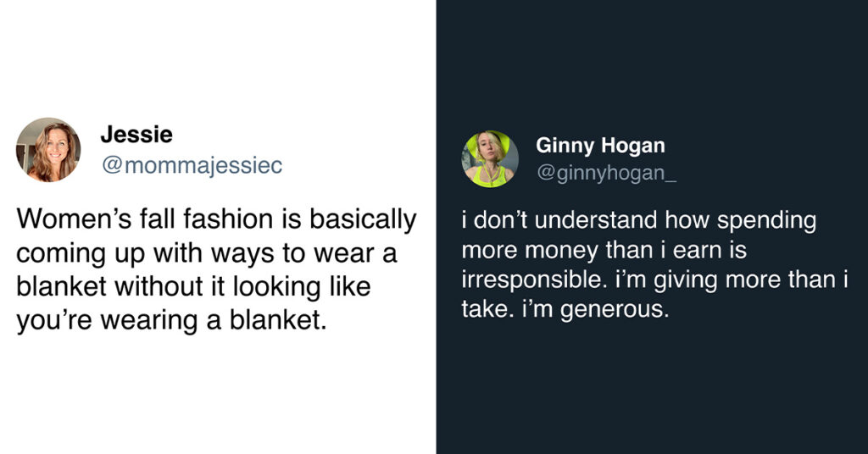Click the line "take. i'm generous."
The width and height of the screenshot is (868, 454).
click(565, 309)
